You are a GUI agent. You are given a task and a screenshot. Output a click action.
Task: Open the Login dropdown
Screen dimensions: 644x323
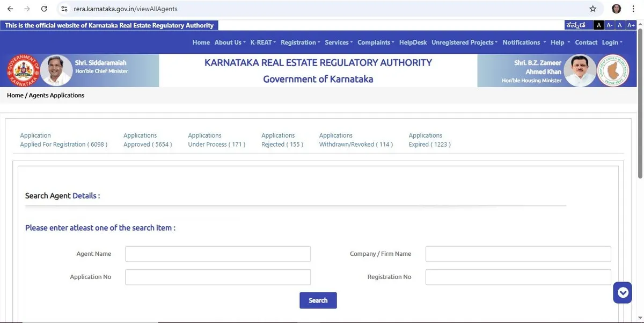(x=612, y=42)
